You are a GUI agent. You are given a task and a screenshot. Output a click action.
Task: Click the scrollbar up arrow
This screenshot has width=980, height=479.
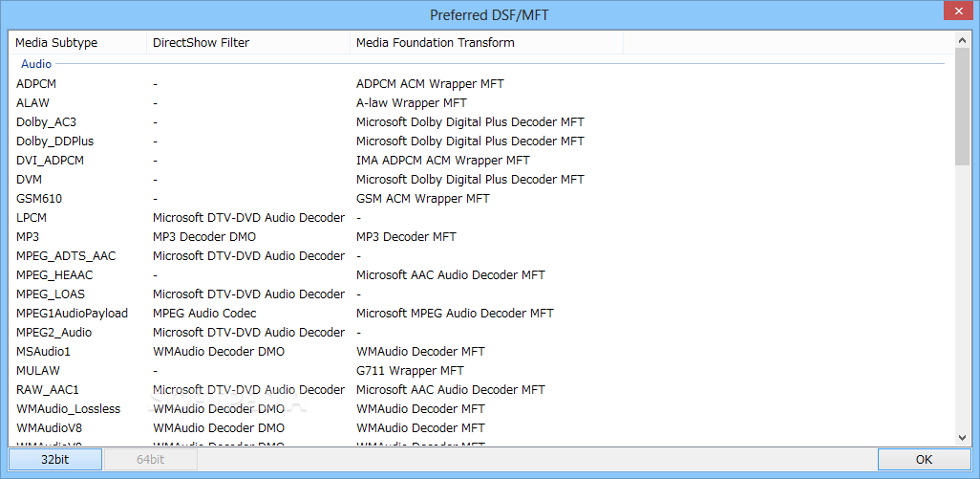click(x=963, y=40)
